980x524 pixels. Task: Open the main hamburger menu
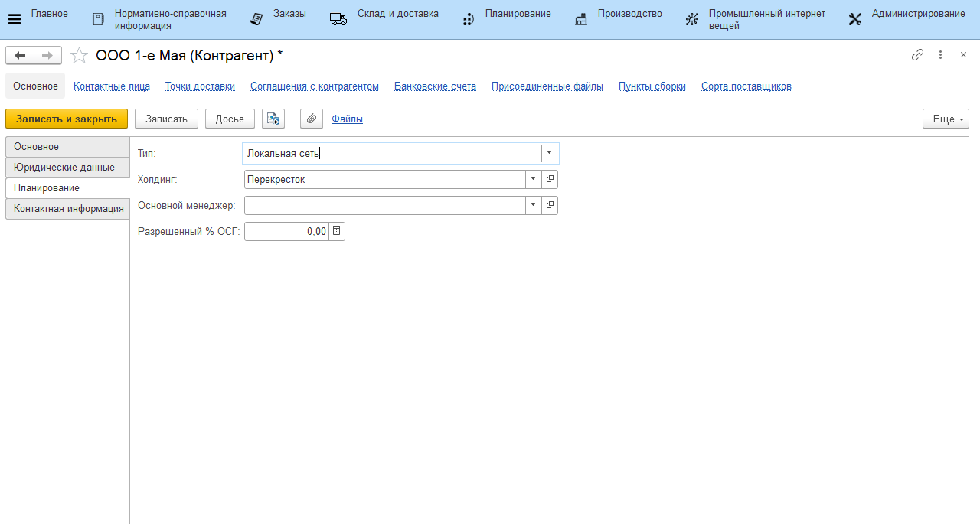pos(14,19)
